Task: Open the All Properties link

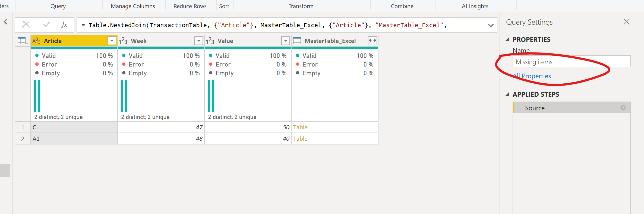Action: (532, 76)
